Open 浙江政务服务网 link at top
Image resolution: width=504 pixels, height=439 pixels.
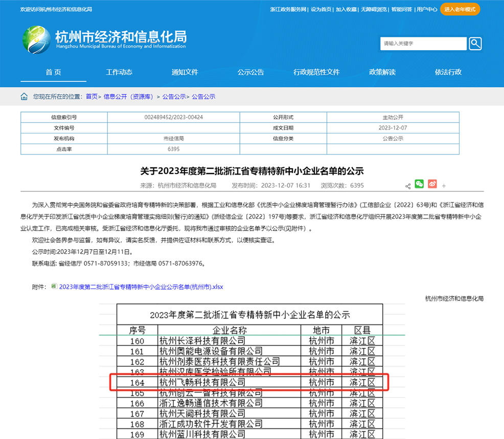click(288, 9)
